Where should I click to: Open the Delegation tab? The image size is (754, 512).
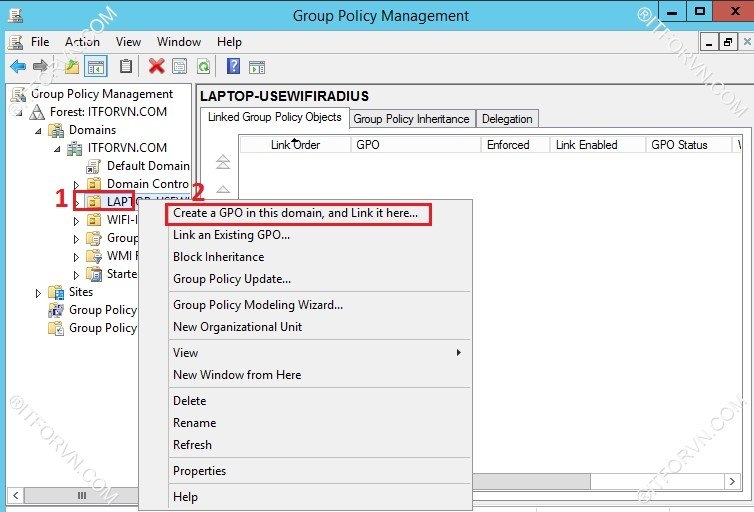click(x=507, y=119)
